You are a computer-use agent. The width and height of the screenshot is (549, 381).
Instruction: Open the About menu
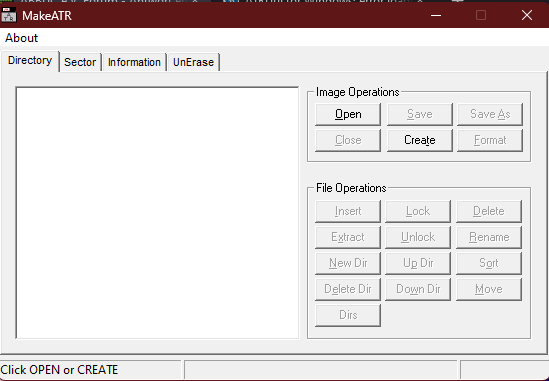(21, 38)
